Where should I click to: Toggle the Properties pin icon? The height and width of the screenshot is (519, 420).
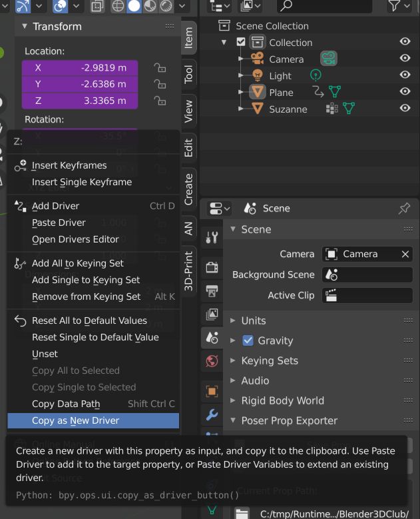point(404,209)
